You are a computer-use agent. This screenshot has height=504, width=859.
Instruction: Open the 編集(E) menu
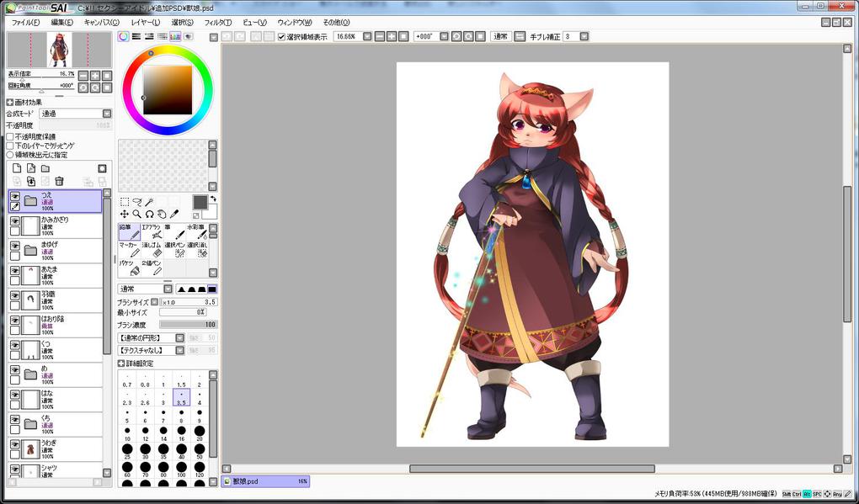[62, 23]
